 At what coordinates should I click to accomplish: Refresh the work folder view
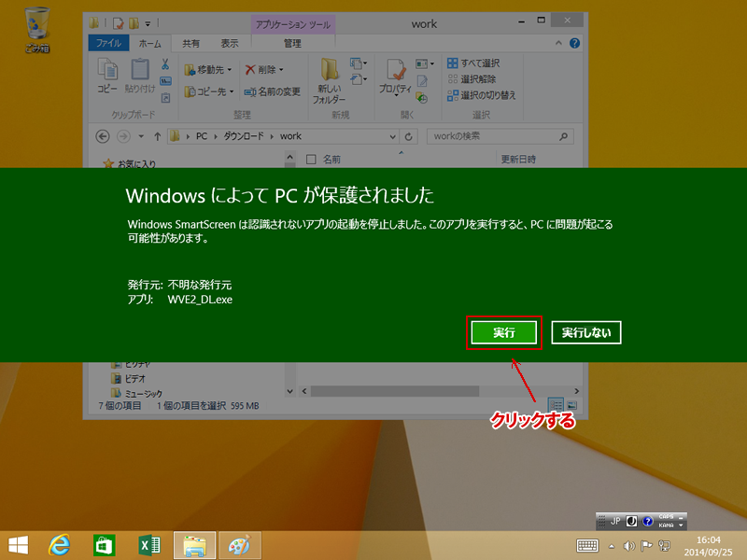(x=408, y=136)
